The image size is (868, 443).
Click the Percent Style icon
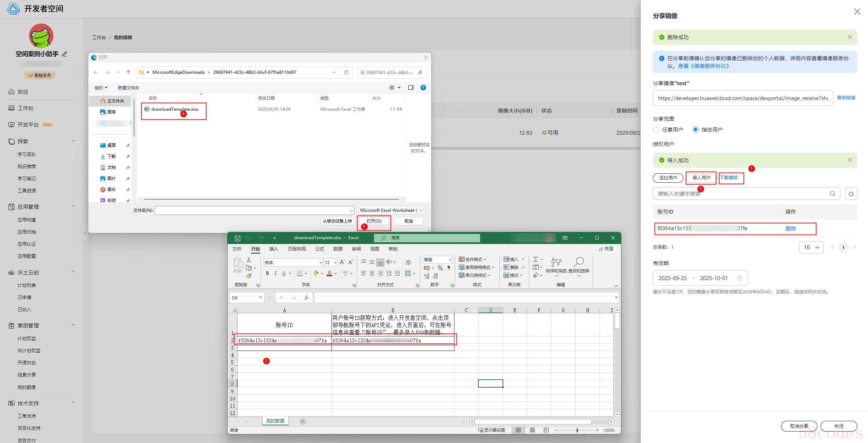440,268
